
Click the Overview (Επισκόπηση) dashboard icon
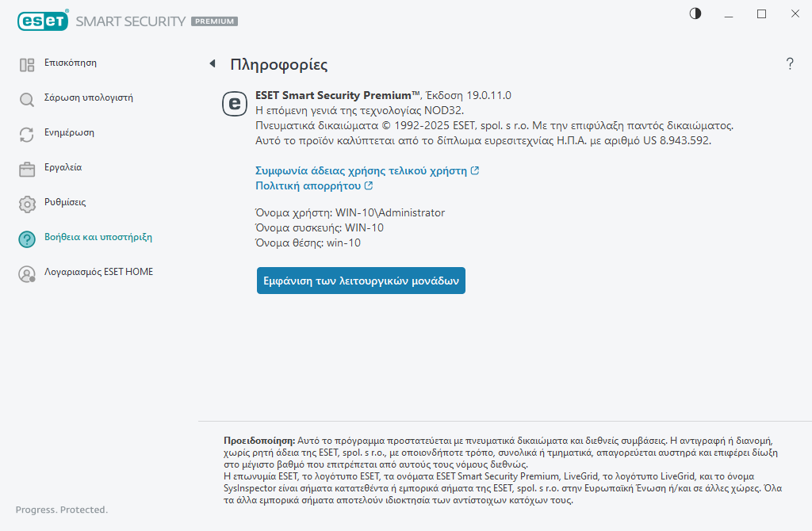coord(27,65)
